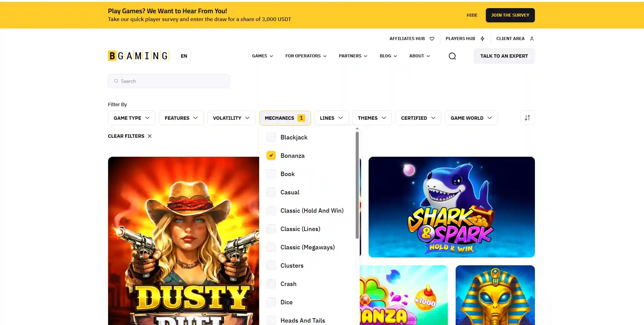Click the Join The Survey button

pyautogui.click(x=510, y=15)
